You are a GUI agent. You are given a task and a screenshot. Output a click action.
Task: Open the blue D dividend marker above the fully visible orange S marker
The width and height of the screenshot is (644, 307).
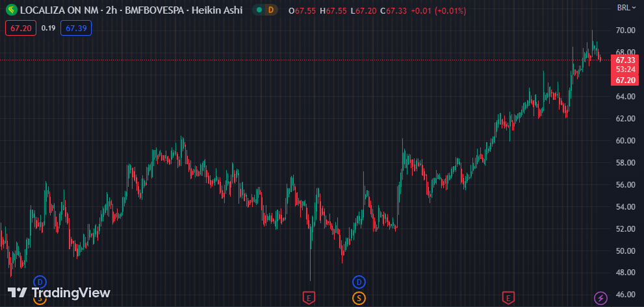click(x=359, y=282)
